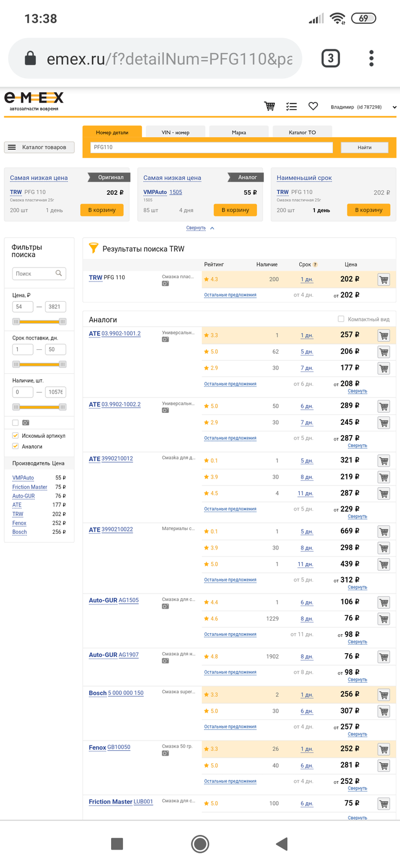400x868 pixels.
Task: View photo of TRW PFG 110
Action: click(x=165, y=284)
